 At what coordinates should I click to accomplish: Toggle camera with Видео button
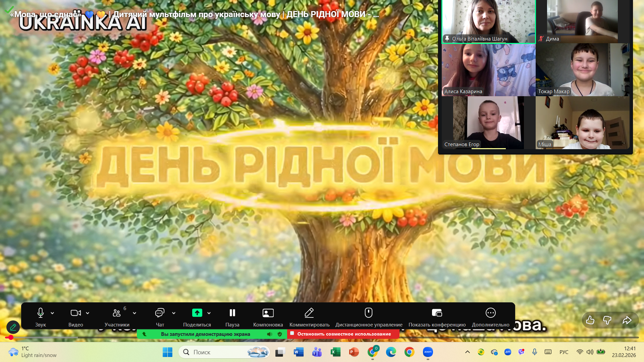75,313
